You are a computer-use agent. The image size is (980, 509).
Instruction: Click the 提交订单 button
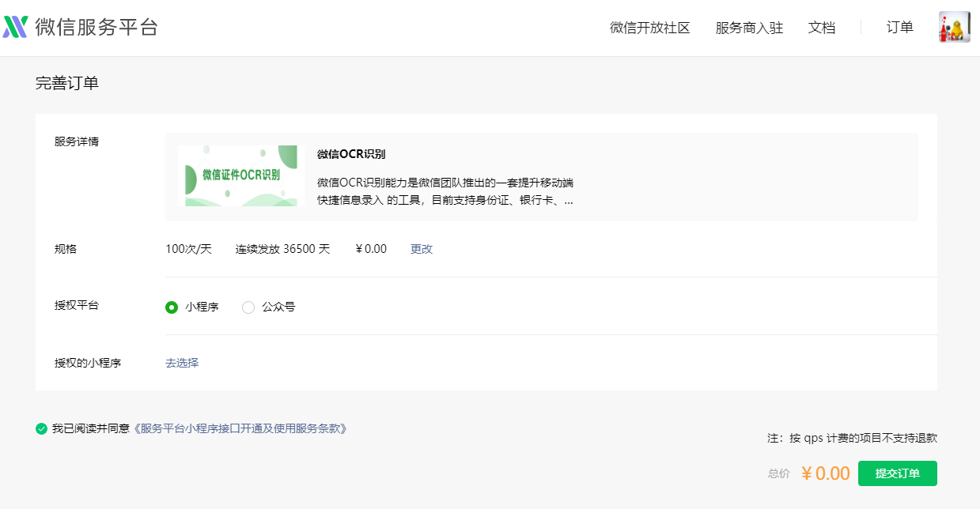click(x=898, y=473)
